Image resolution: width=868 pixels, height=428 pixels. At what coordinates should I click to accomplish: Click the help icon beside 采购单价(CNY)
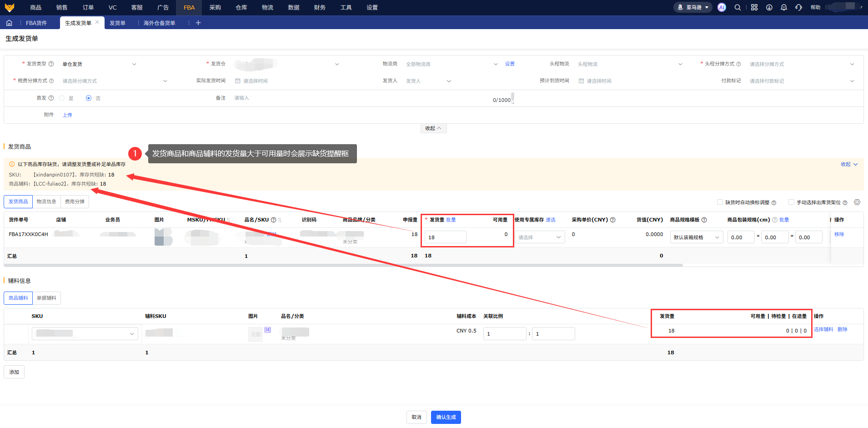click(613, 220)
